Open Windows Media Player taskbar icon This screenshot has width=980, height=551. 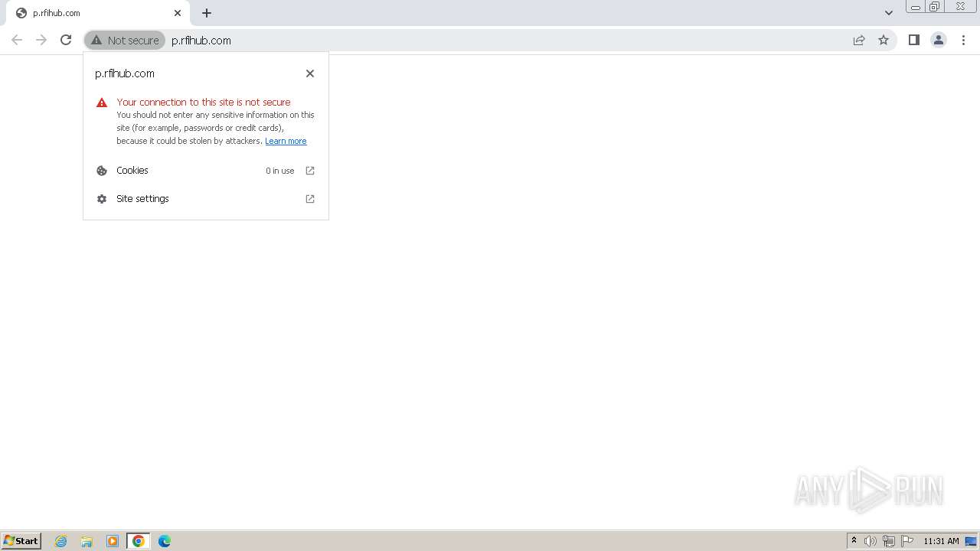(x=113, y=541)
